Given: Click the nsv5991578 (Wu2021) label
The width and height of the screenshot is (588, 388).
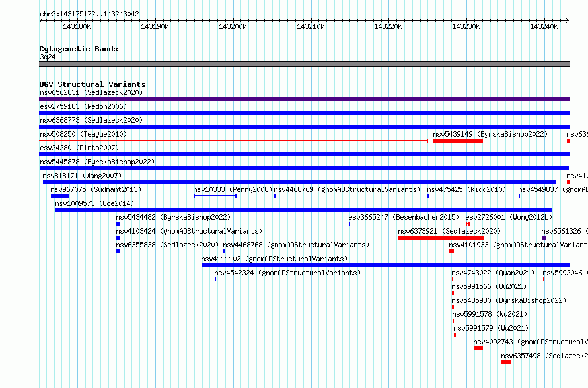Looking at the screenshot, I should (x=490, y=314).
